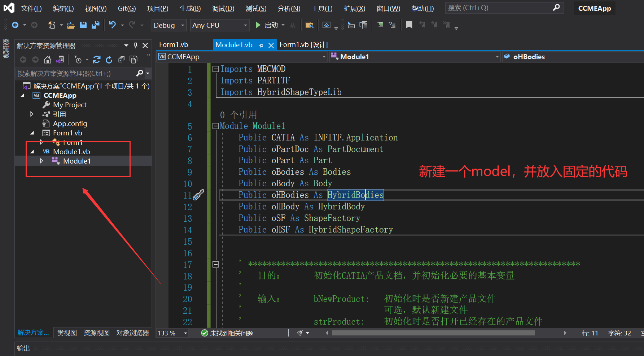Open the Solution Explorer window options dropdown

click(126, 45)
